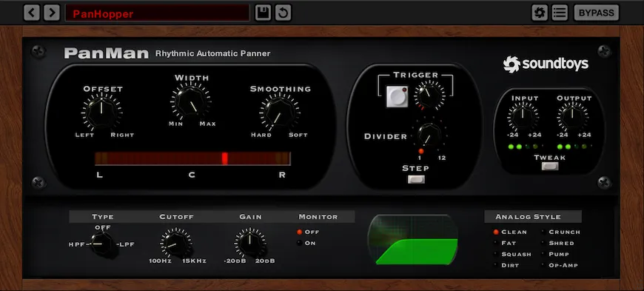Select Crunch analog style
This screenshot has width=644, height=291.
(x=560, y=233)
